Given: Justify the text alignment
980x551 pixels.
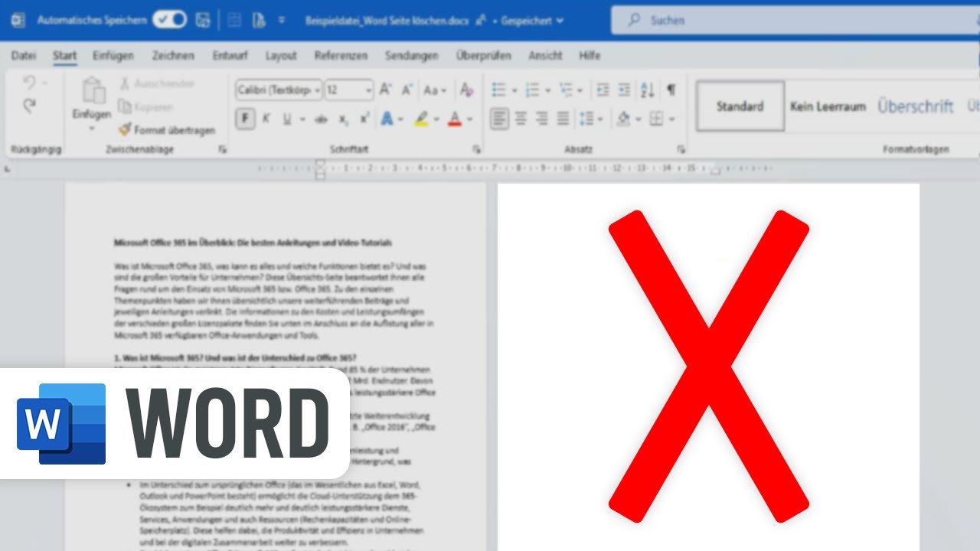Looking at the screenshot, I should (x=563, y=119).
